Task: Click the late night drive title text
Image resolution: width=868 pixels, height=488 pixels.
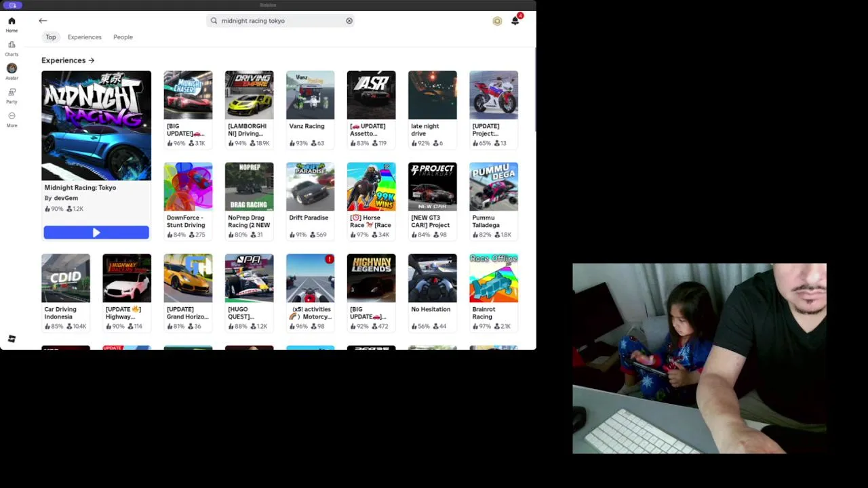Action: click(425, 130)
